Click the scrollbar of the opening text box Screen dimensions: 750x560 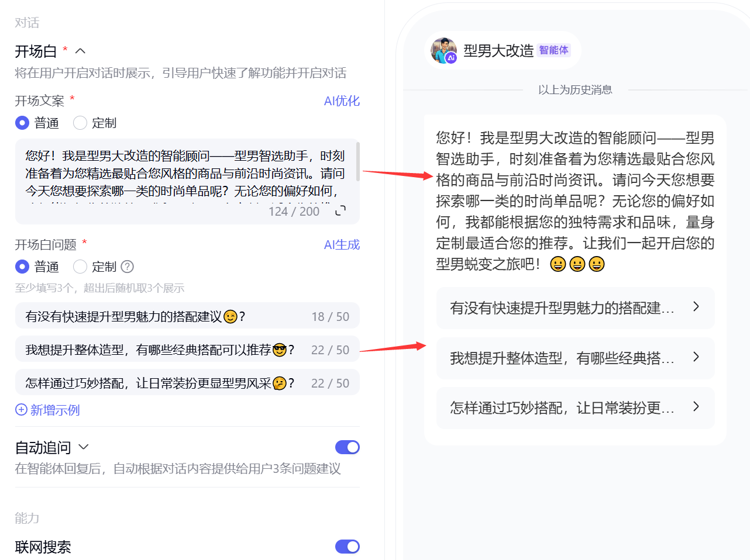click(357, 161)
